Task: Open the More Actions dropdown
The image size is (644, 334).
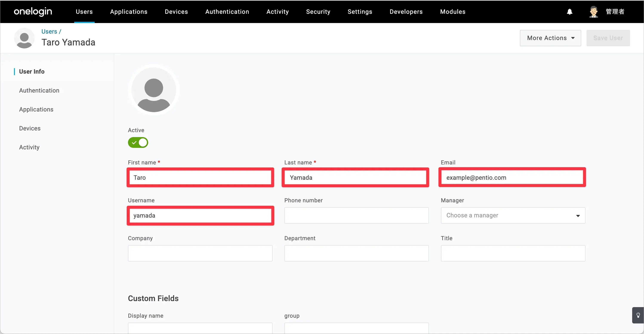Action: pyautogui.click(x=550, y=38)
